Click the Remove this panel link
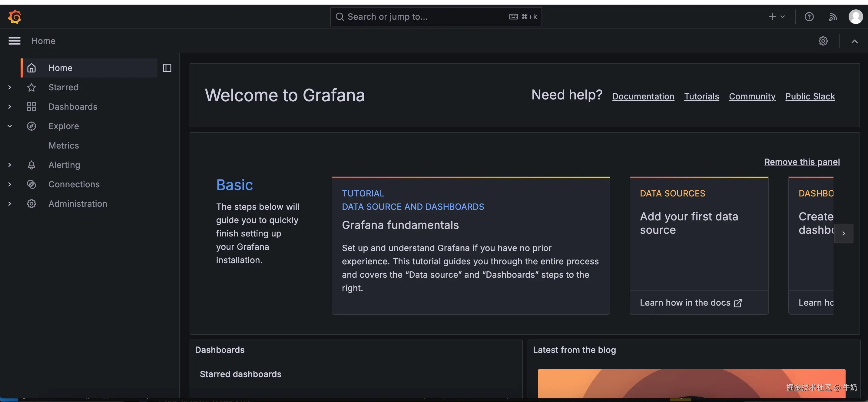 pos(802,162)
